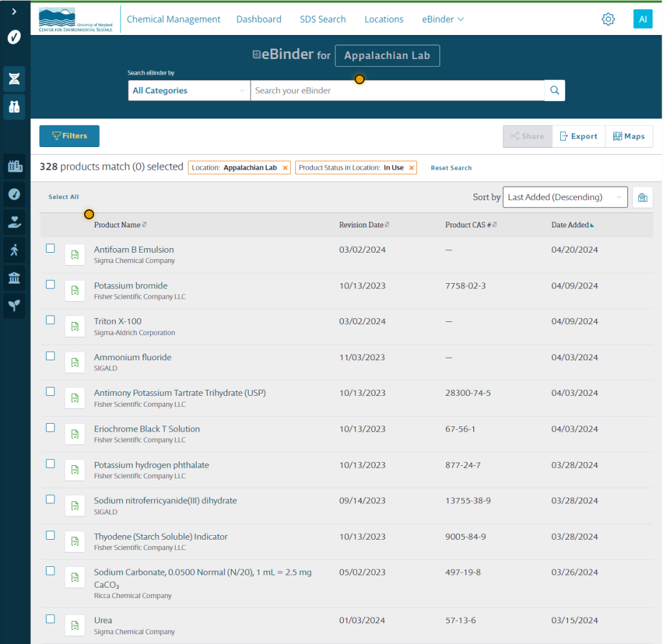Open SDS document for Ammonium fluoride
Viewport: 663px width, 644px height.
pyautogui.click(x=75, y=362)
